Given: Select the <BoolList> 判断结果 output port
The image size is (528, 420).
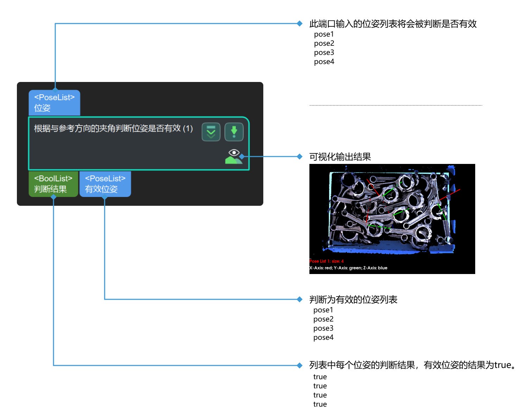Looking at the screenshot, I should 53,184.
